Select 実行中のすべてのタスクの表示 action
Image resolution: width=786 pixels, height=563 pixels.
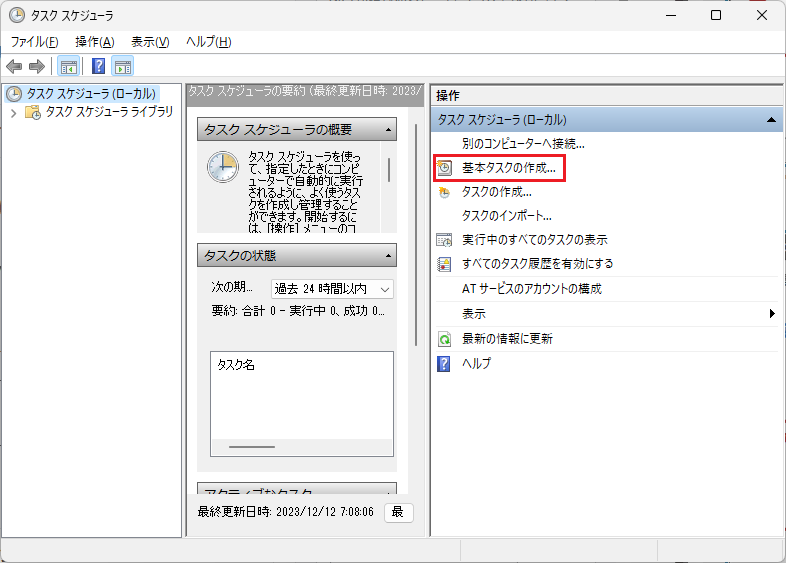tap(534, 240)
